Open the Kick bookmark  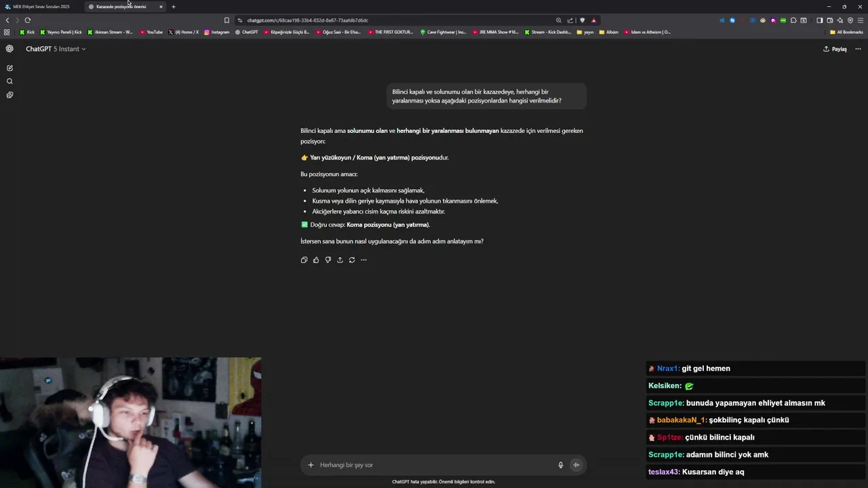(x=27, y=32)
